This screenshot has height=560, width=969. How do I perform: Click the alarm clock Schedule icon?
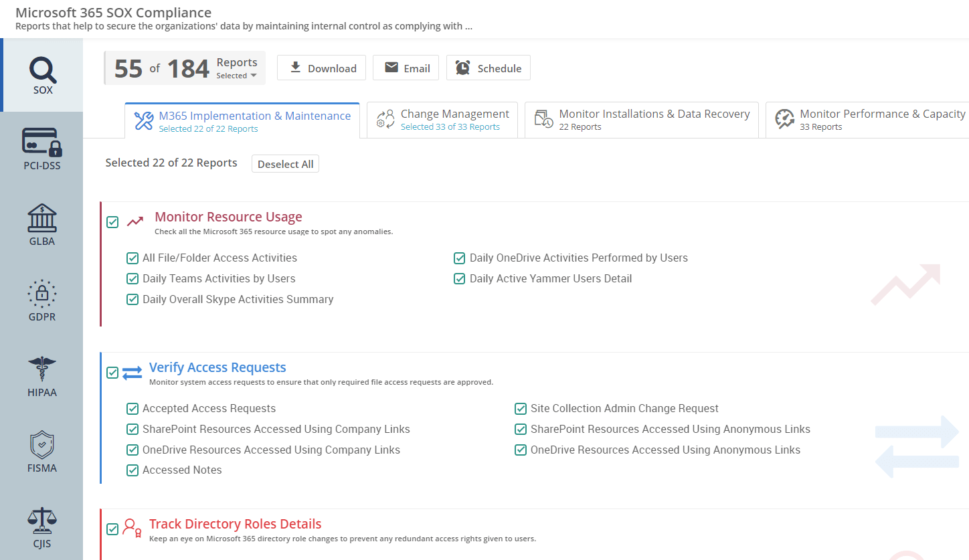coord(462,67)
